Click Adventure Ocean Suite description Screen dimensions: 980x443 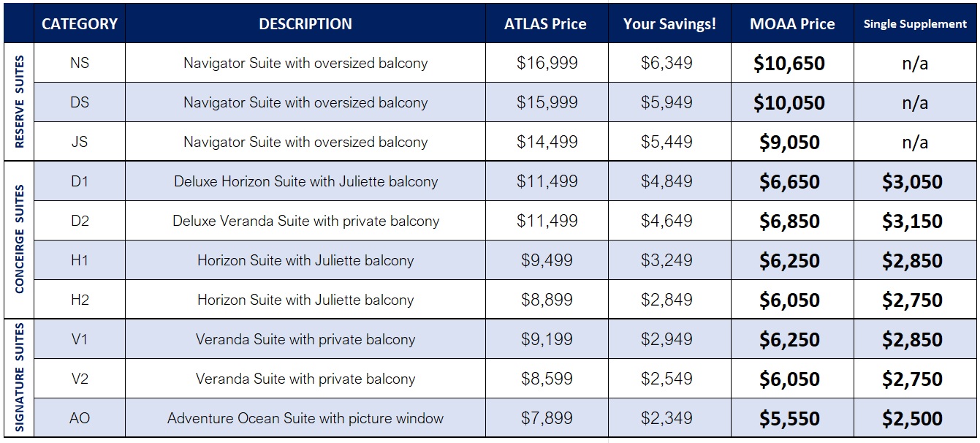point(305,418)
